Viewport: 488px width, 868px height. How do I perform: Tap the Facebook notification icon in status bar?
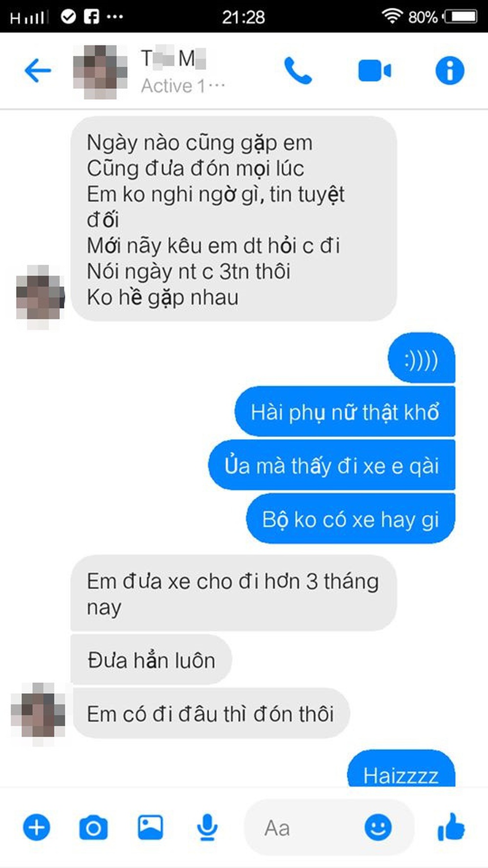(91, 17)
